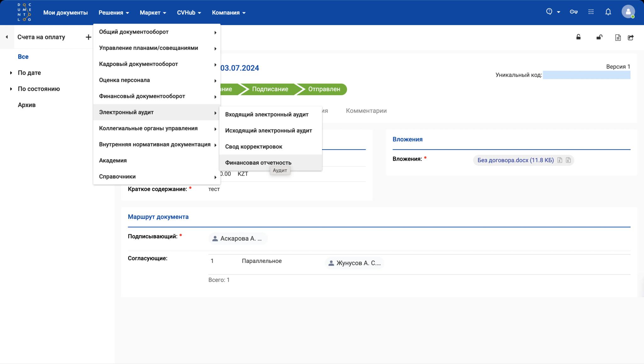Choose Входящий электронный аудит entry

pos(267,115)
